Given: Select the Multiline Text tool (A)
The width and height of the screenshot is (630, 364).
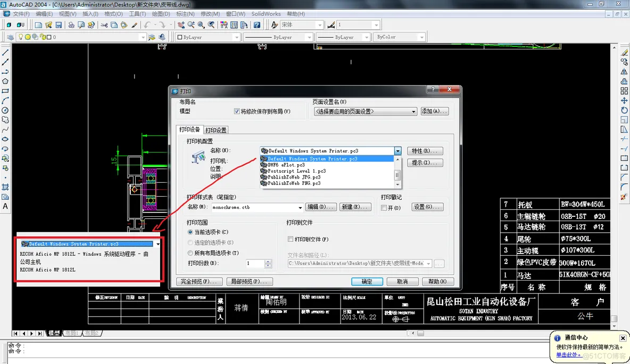Looking at the screenshot, I should [5, 207].
